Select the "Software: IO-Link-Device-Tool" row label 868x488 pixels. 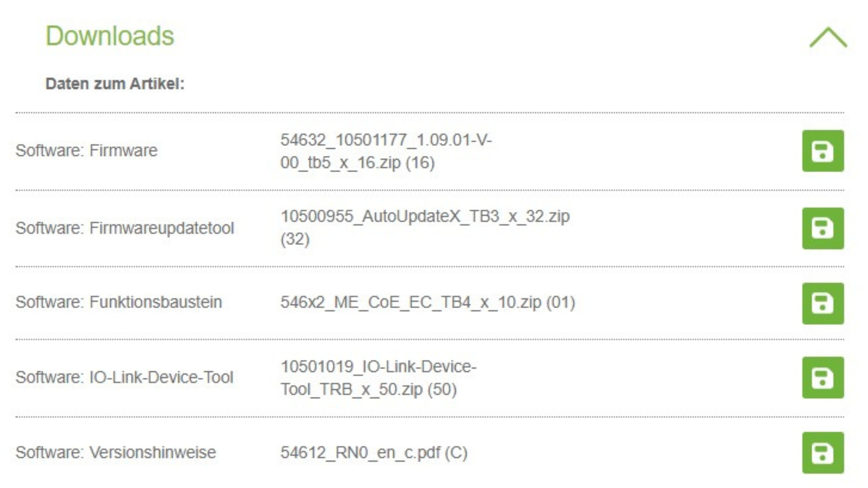(124, 377)
